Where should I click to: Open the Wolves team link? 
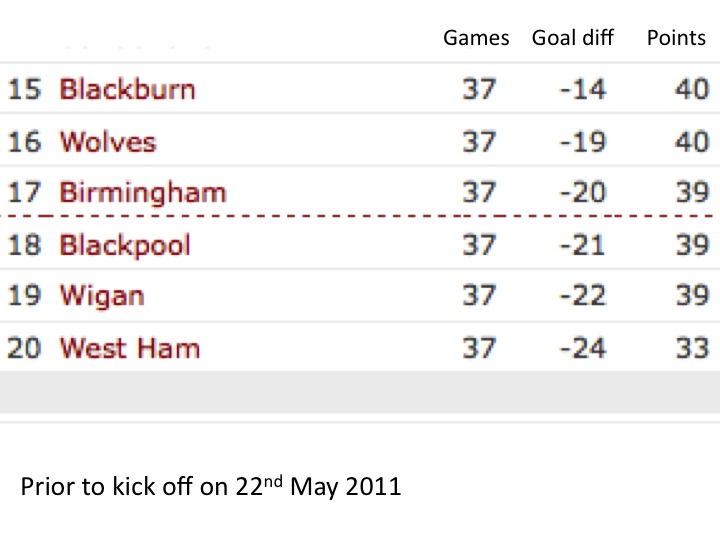[108, 141]
